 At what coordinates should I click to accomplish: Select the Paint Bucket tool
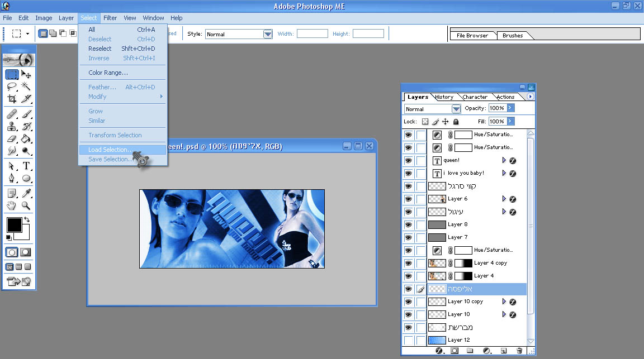pos(26,138)
